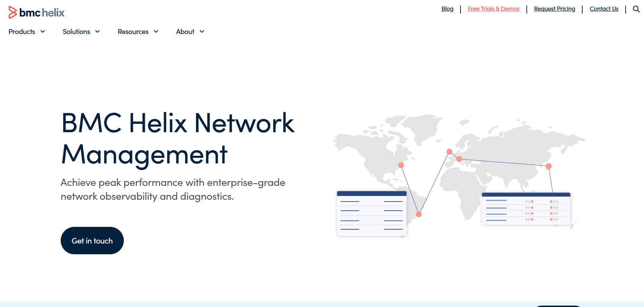Go to the Blog link

(x=447, y=9)
